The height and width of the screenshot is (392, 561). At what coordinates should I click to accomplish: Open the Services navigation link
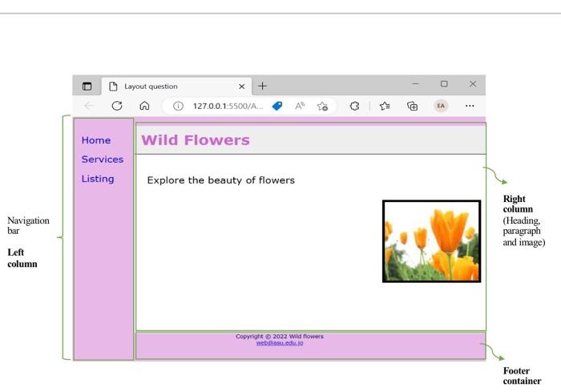[x=103, y=159]
